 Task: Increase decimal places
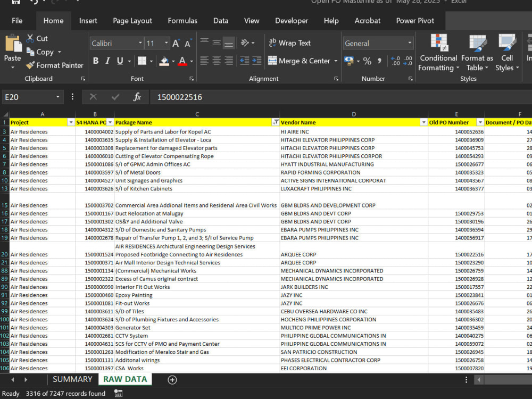[x=395, y=61]
